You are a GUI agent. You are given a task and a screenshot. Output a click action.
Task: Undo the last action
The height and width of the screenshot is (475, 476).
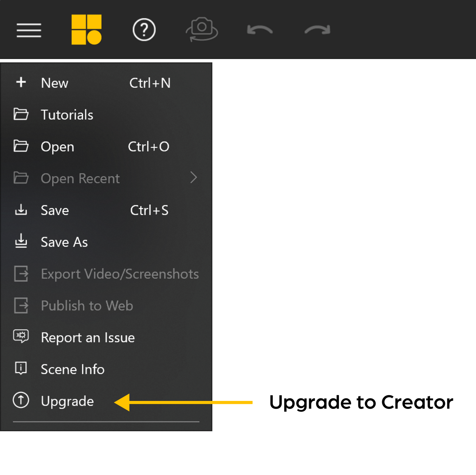(x=259, y=29)
